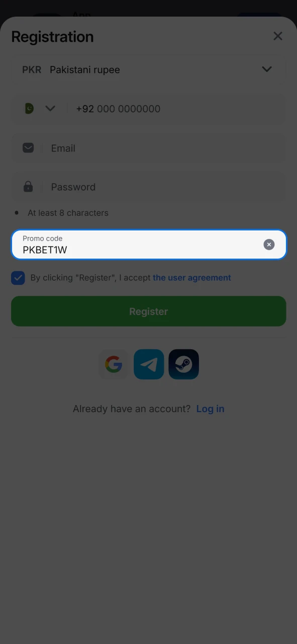Click the PKR currency code label
Image resolution: width=297 pixels, height=644 pixels.
pyautogui.click(x=32, y=70)
